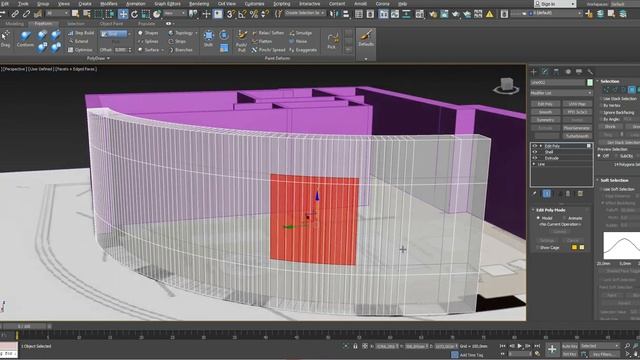Select Polygon sub-object level icon
Image resolution: width=640 pixels, height=360 pixels.
(x=631, y=89)
